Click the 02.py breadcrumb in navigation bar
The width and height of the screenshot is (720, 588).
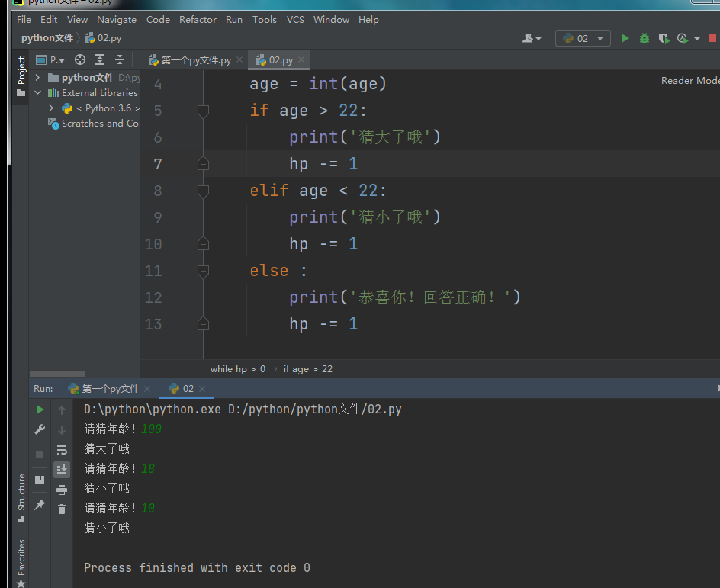coord(103,38)
